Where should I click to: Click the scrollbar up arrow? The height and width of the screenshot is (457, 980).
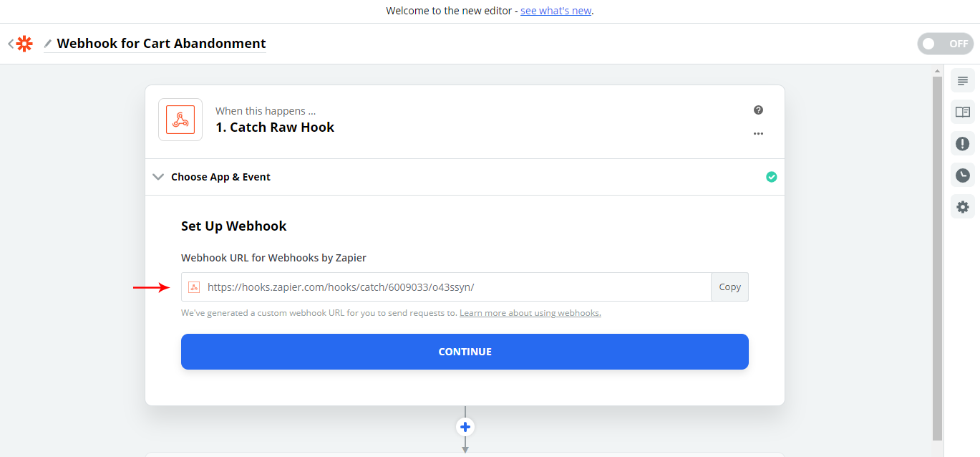937,71
